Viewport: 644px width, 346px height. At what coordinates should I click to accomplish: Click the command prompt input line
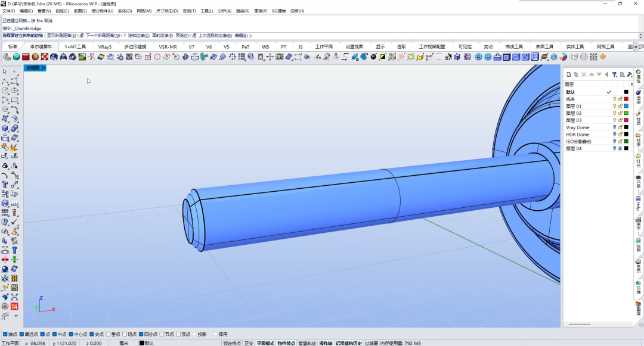[x=320, y=36]
